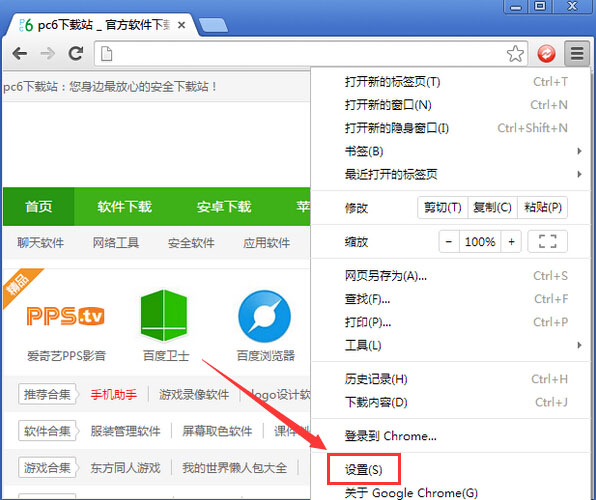Click the 东方同人游戏 link

coord(125,468)
